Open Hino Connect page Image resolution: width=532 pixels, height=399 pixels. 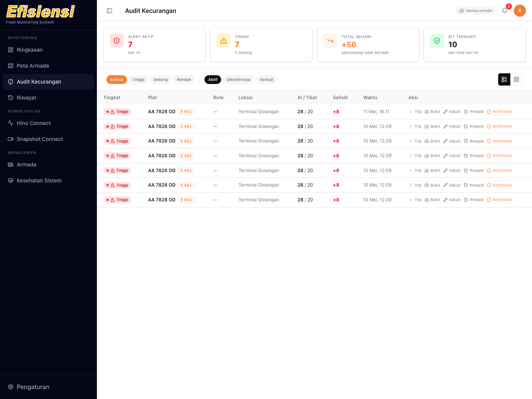click(48, 123)
